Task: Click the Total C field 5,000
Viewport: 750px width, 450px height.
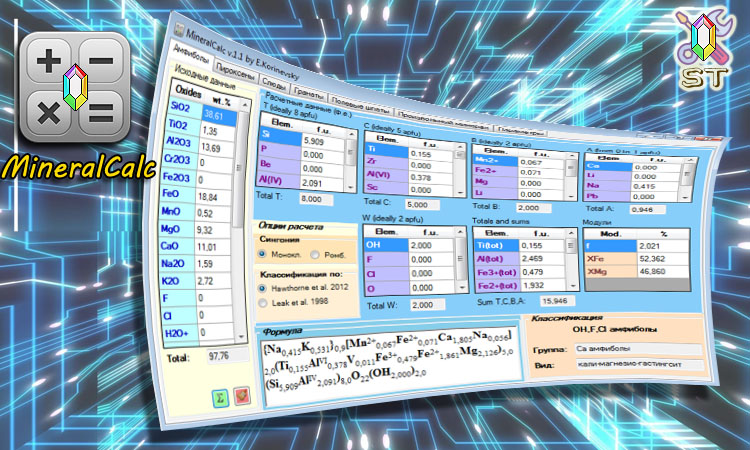Action: (x=422, y=205)
